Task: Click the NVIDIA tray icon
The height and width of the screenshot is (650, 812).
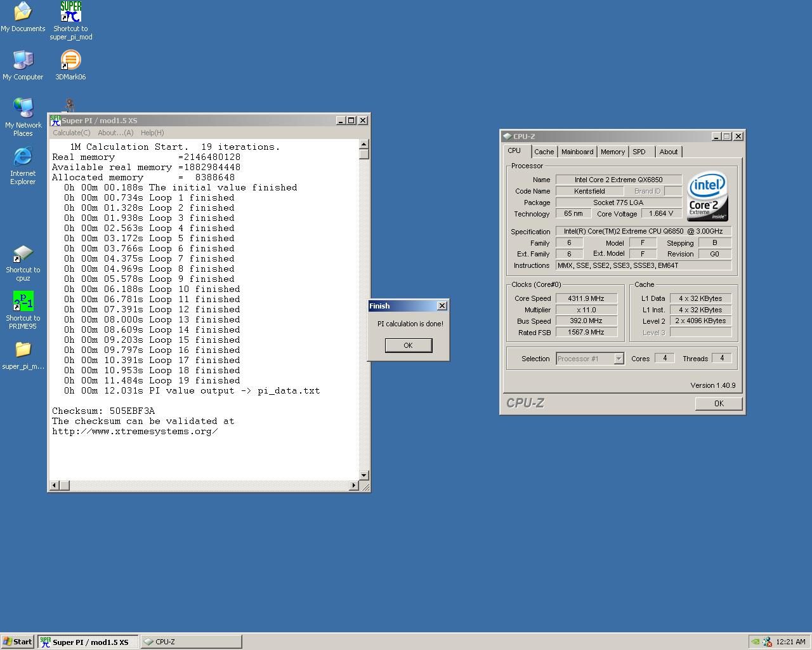Action: click(x=756, y=642)
